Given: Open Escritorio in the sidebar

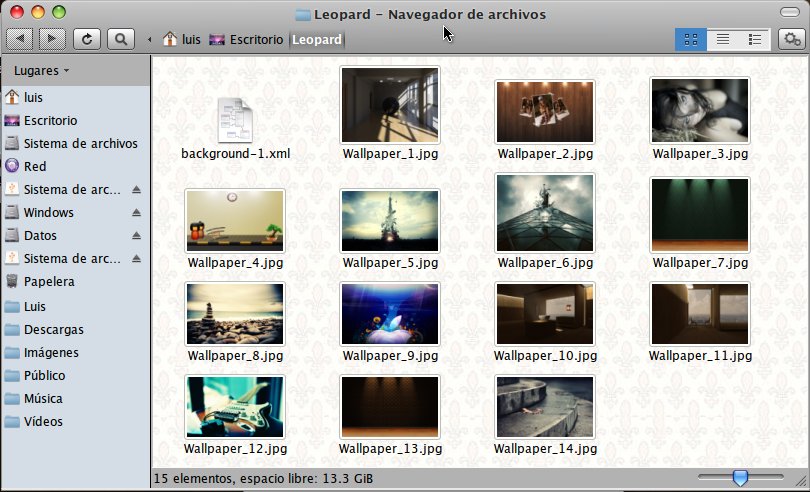Looking at the screenshot, I should click(x=75, y=120).
